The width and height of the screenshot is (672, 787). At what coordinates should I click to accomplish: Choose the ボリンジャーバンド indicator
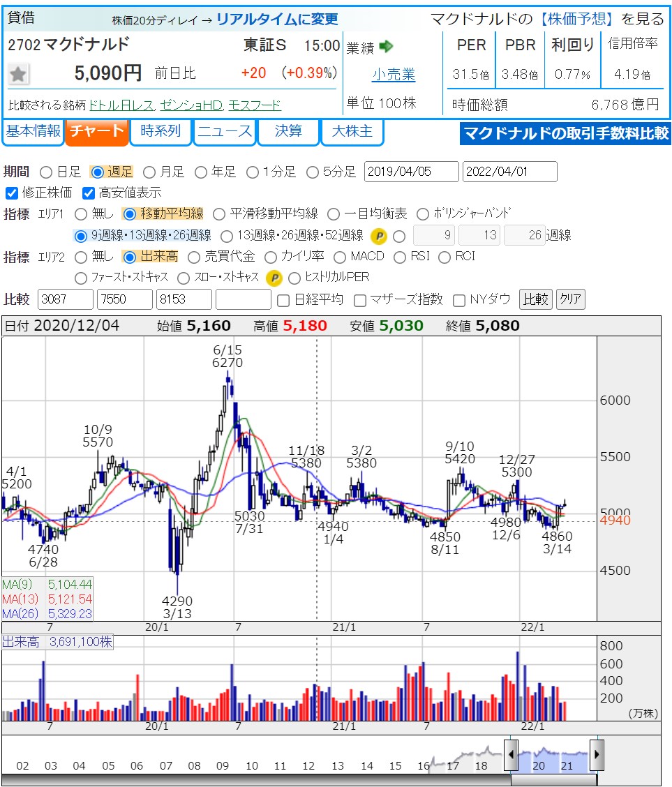tap(423, 214)
